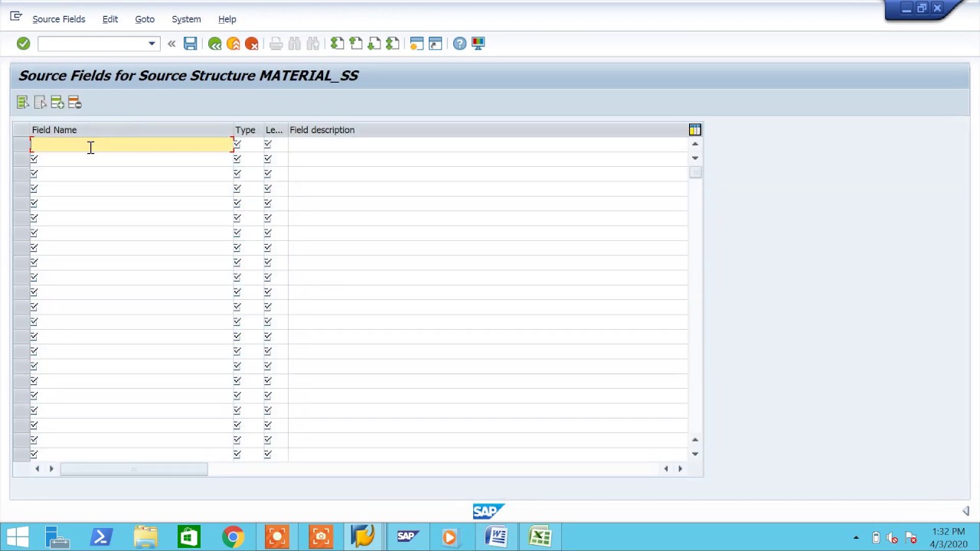Viewport: 980px width, 551px height.
Task: Click the horizontal scrollbar thumb under table
Action: coord(134,469)
